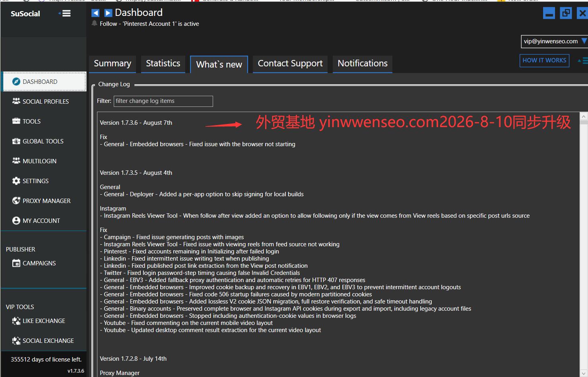This screenshot has height=377, width=588.
Task: Open Global Tools via its icon
Action: point(16,141)
